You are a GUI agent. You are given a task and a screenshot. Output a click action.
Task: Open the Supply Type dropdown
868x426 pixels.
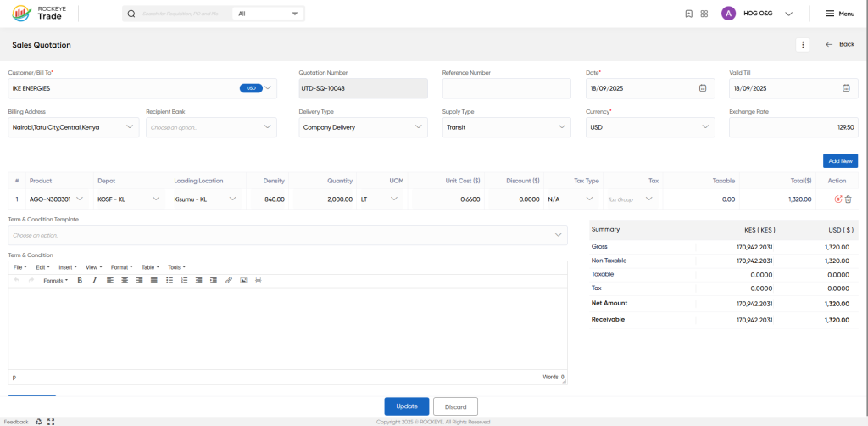coord(507,127)
